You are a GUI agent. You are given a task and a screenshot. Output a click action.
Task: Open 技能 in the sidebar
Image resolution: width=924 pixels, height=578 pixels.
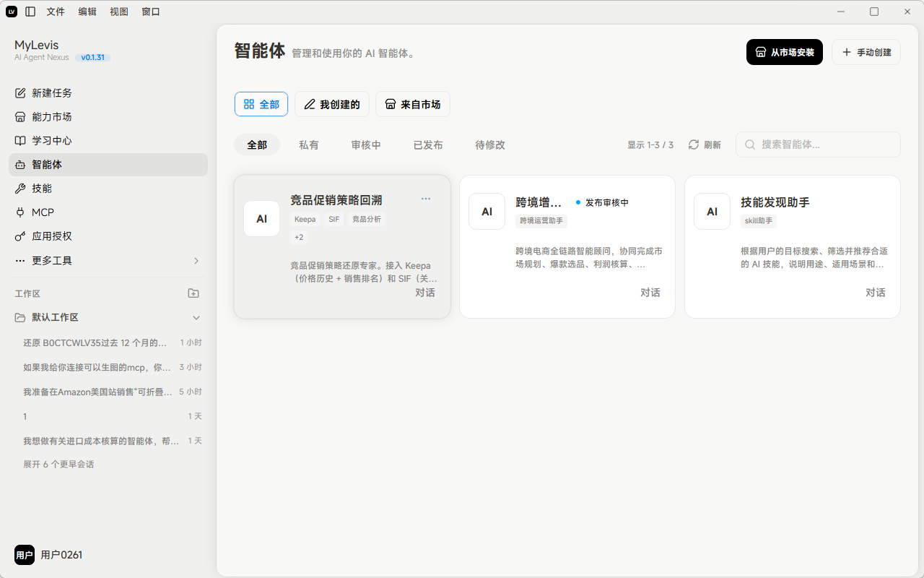[x=108, y=189]
